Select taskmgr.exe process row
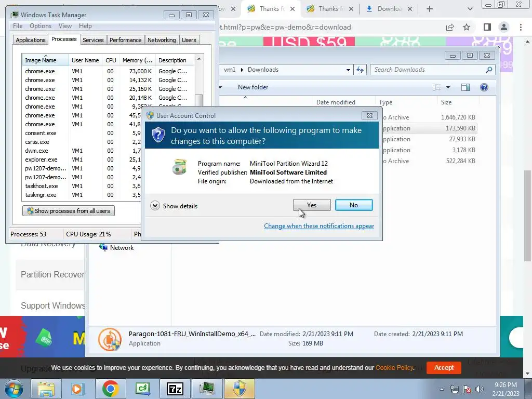Viewport: 532px width, 399px height. 82,195
